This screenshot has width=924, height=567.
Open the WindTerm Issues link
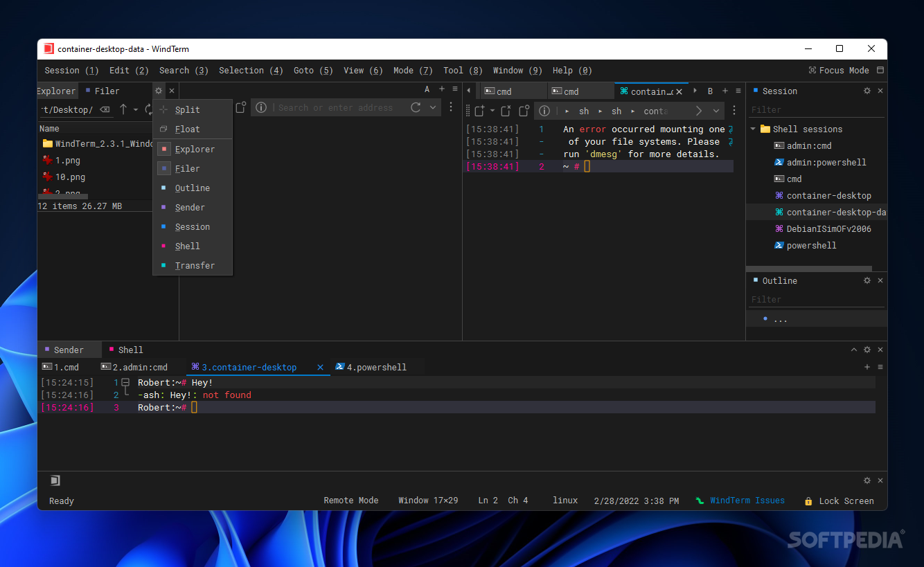click(x=747, y=500)
